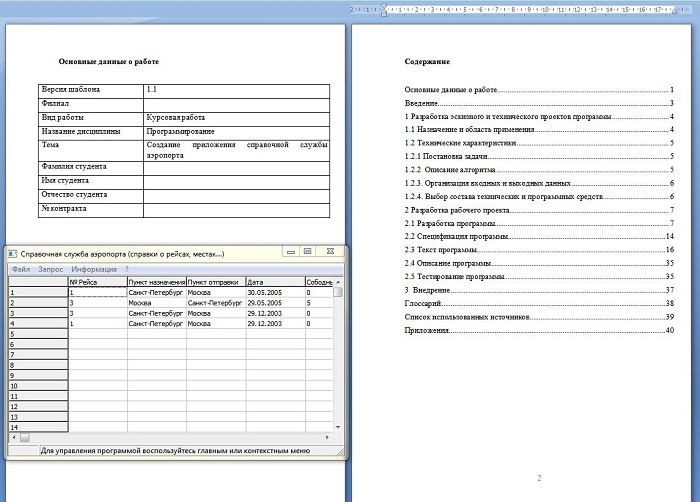This screenshot has height=502, width=700.
Task: Click the Дата column header
Action: 275,282
